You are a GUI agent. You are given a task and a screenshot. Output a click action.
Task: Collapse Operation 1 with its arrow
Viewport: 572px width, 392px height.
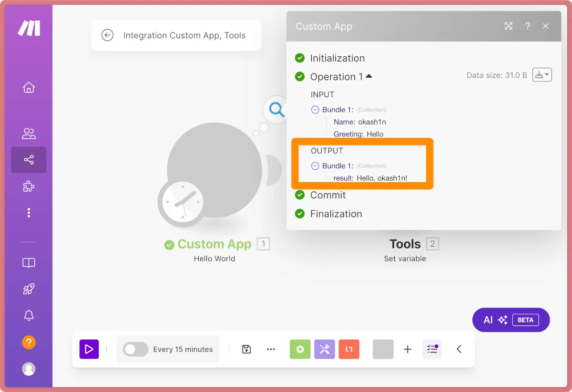click(368, 76)
